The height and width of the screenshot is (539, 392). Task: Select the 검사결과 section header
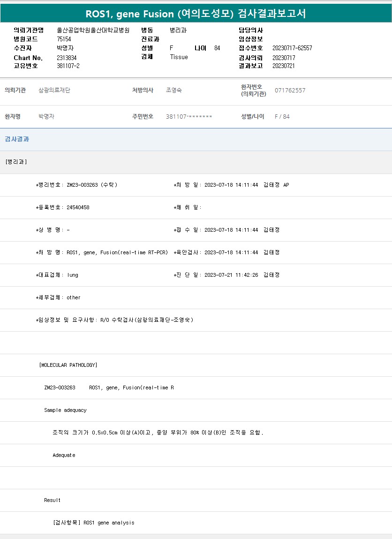coord(17,139)
